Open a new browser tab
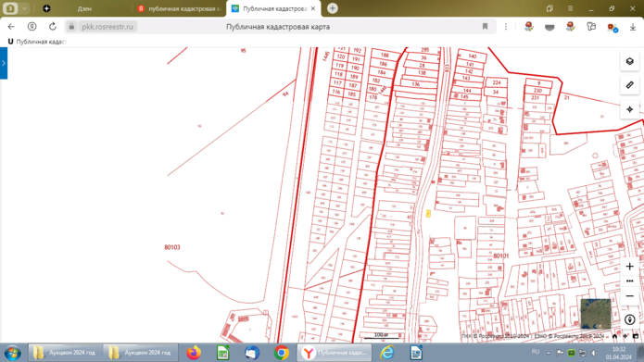644x362 pixels. pyautogui.click(x=333, y=8)
